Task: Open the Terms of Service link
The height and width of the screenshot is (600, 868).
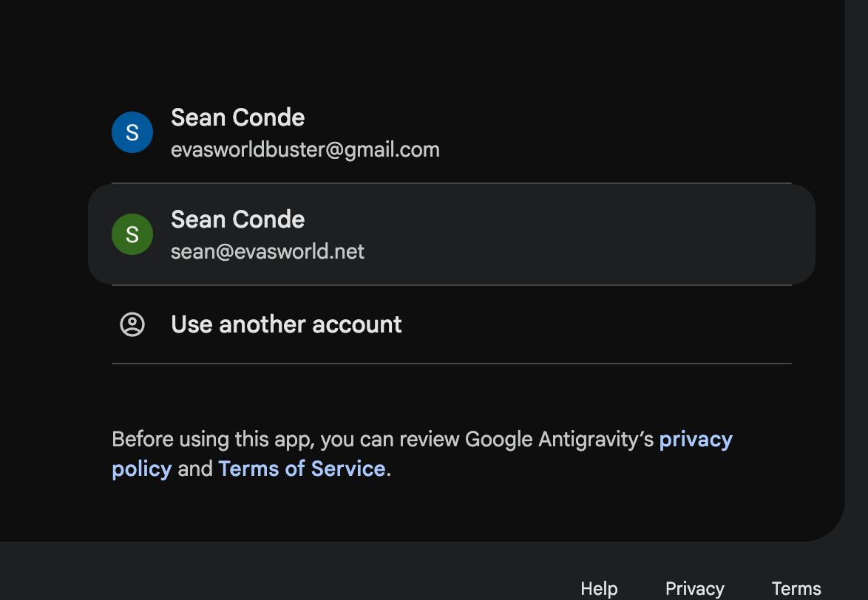Action: click(x=302, y=468)
